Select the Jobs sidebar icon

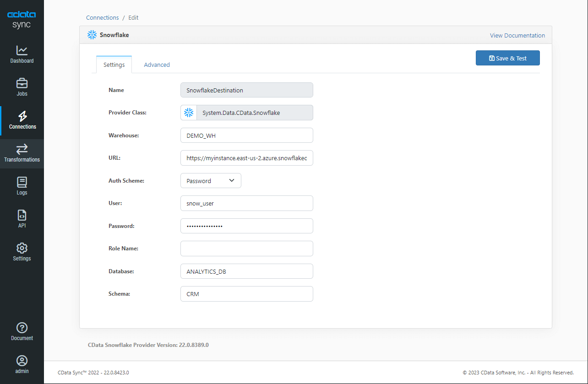[22, 87]
